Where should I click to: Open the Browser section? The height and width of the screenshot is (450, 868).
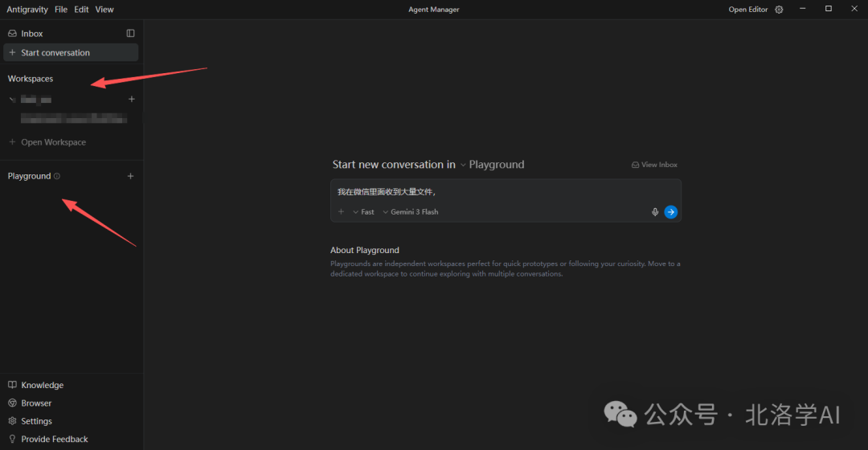(x=36, y=403)
